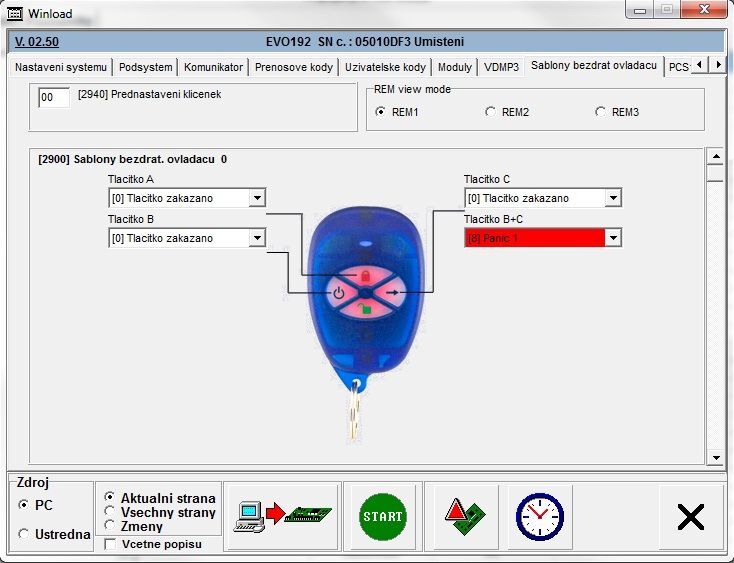Open the Tlacitko C dropdown list
The width and height of the screenshot is (734, 563).
[613, 198]
